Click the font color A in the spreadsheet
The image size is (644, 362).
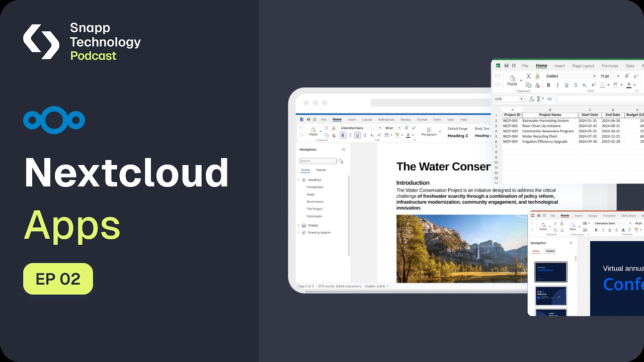click(x=629, y=85)
